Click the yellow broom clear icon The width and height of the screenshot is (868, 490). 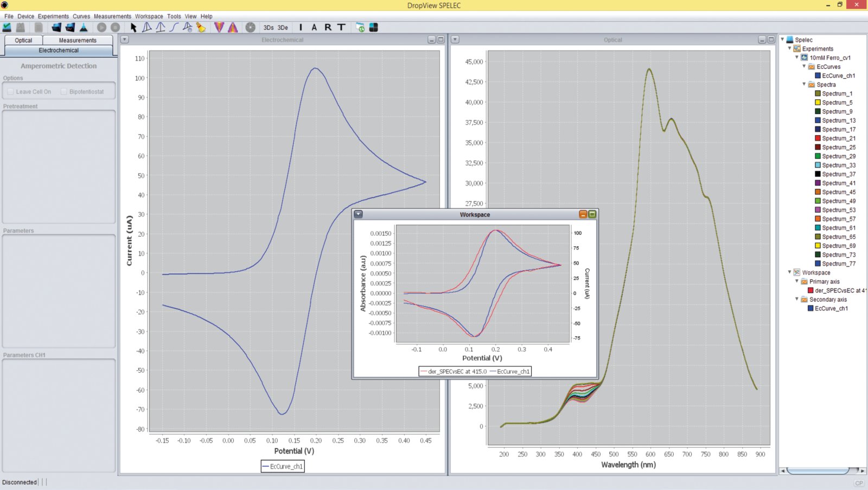pyautogui.click(x=201, y=27)
